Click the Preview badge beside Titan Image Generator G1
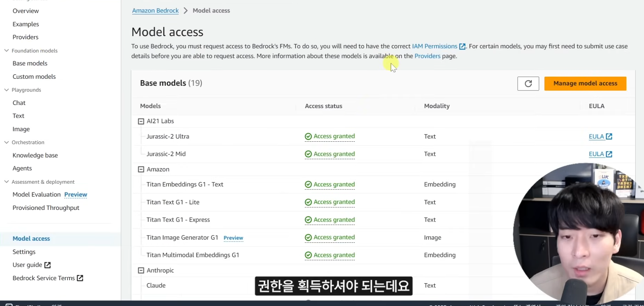The height and width of the screenshot is (306, 644). (x=233, y=238)
